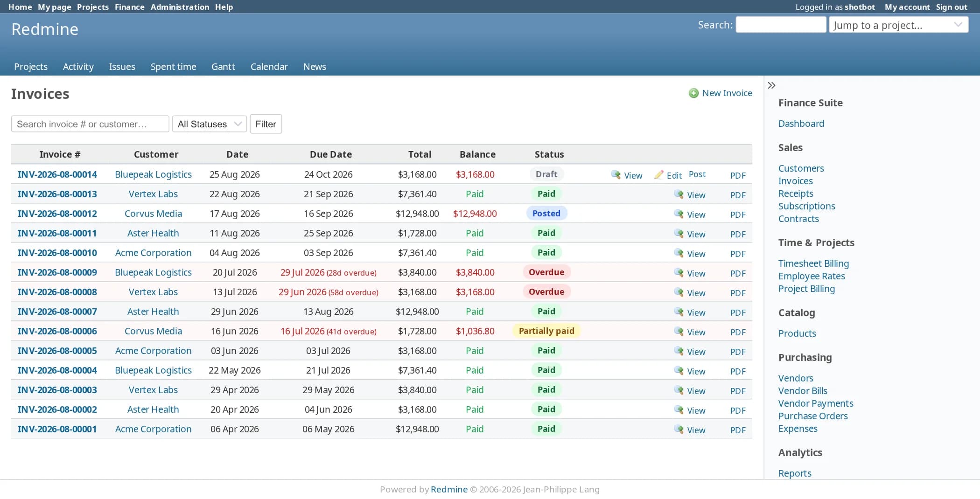Open Reports under Analytics
980x499 pixels.
[795, 473]
